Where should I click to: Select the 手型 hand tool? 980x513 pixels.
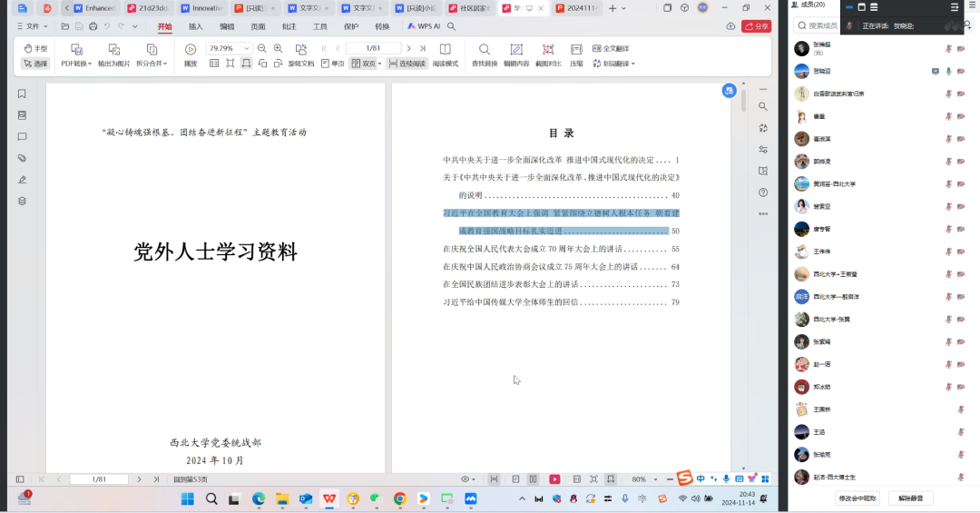pyautogui.click(x=35, y=49)
